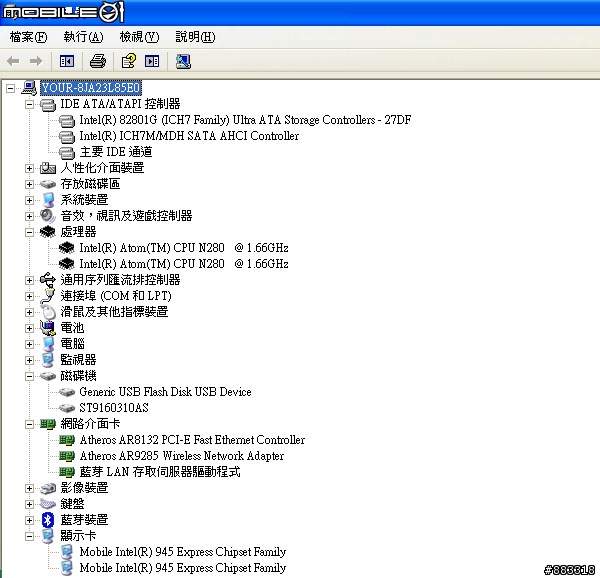Expand the 人性化介面裝置 category
600x578 pixels.
point(29,168)
